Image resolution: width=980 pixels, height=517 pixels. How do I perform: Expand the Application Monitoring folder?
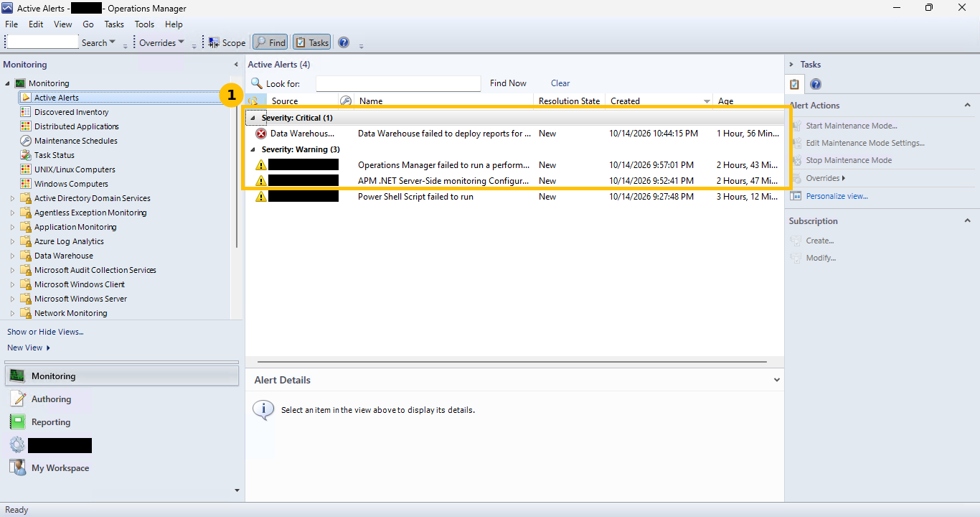(12, 227)
